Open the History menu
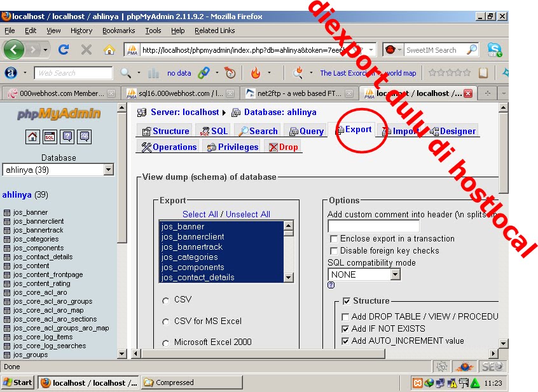The width and height of the screenshot is (538, 392). [x=81, y=30]
